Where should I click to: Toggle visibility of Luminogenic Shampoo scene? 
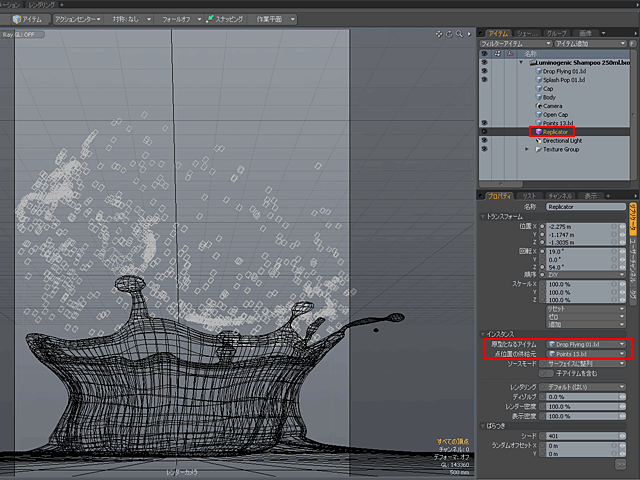pos(484,62)
